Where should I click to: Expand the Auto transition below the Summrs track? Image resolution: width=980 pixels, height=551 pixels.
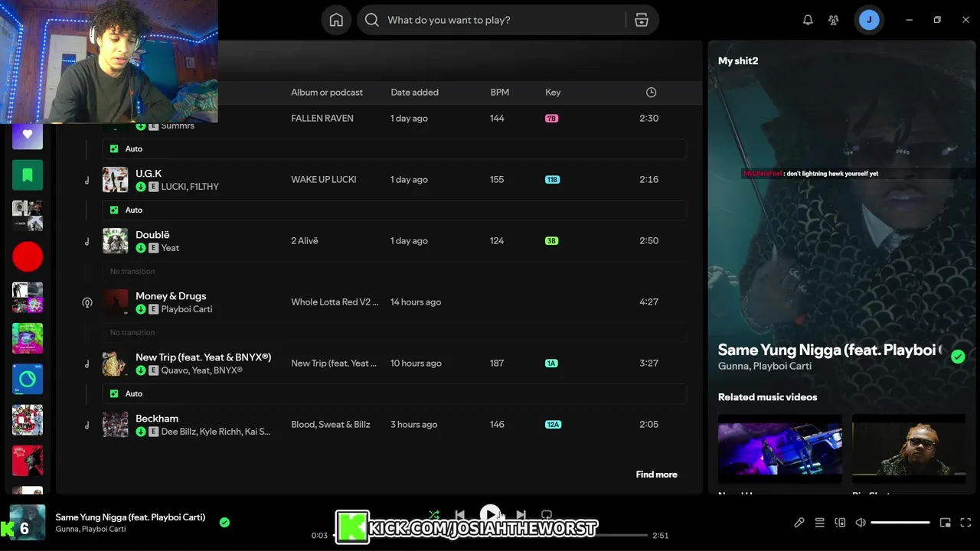pyautogui.click(x=394, y=148)
